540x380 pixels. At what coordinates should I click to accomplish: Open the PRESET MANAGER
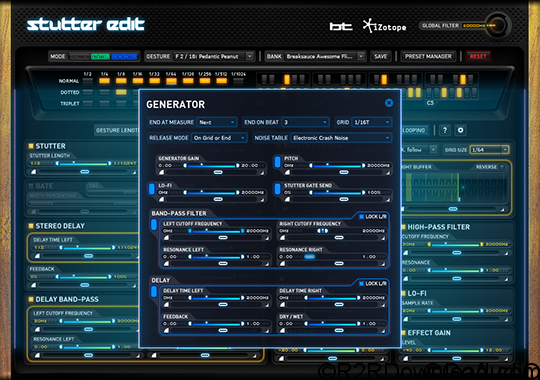[428, 56]
